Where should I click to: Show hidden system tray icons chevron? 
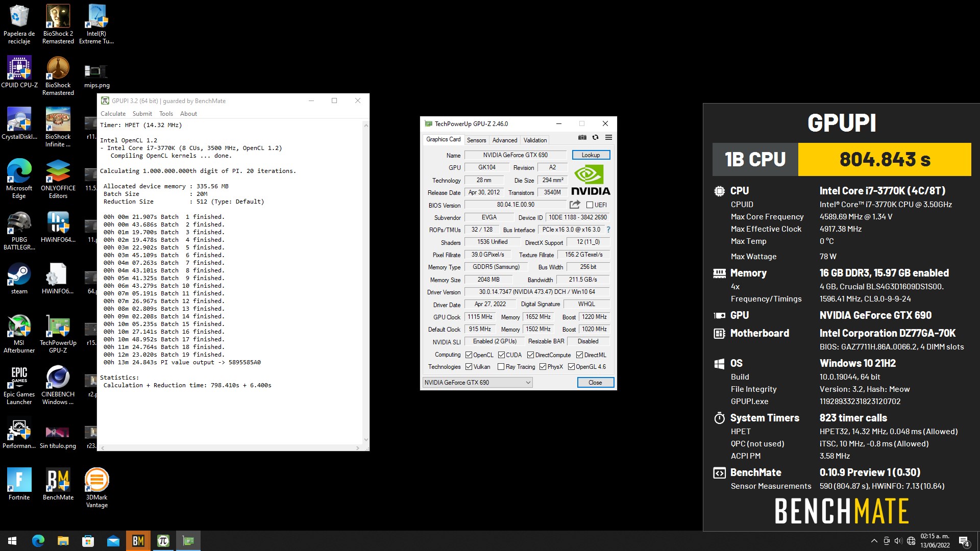(874, 541)
